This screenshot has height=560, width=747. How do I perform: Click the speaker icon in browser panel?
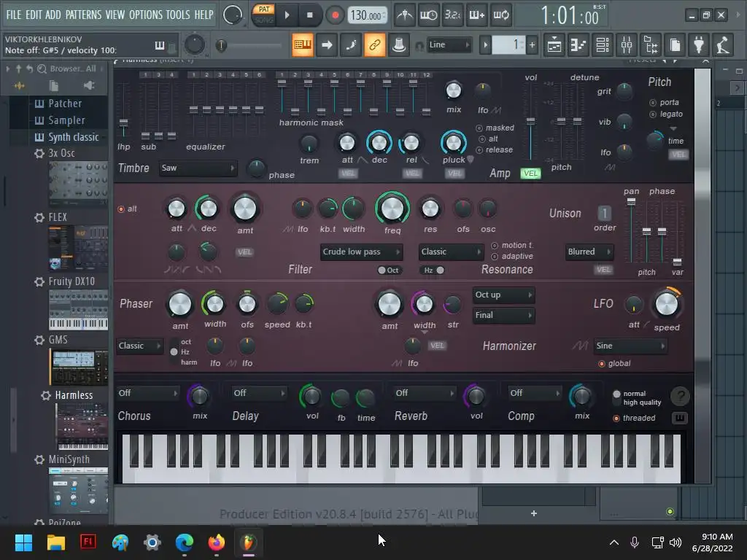(88, 86)
